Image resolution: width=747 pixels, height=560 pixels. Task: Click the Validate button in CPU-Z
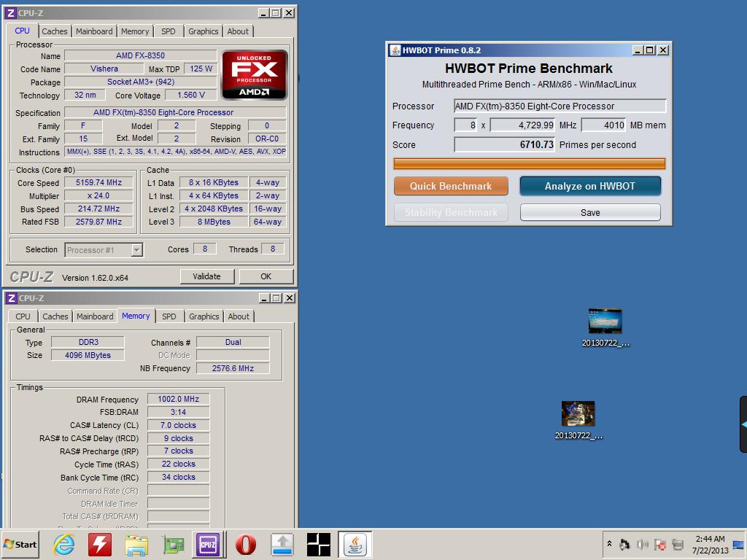point(206,276)
